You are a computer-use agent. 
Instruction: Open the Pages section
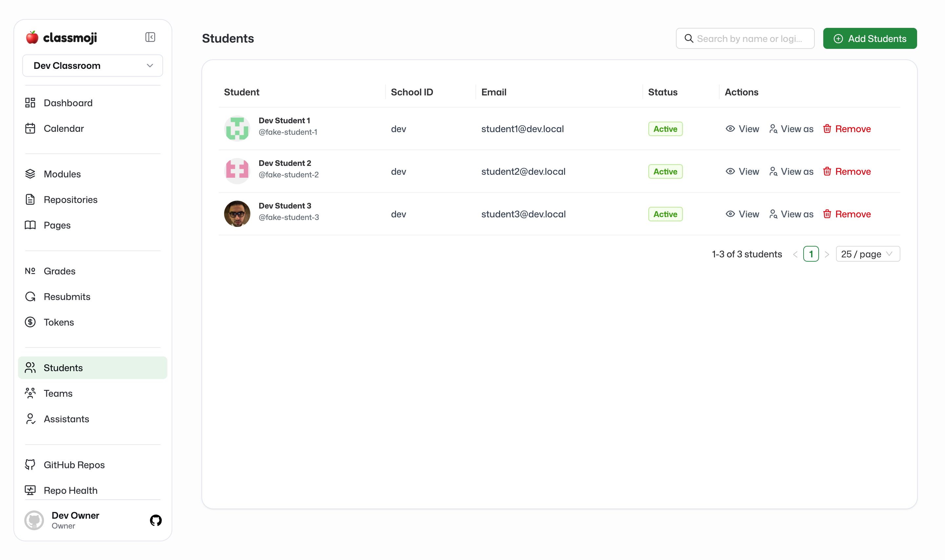point(93,225)
